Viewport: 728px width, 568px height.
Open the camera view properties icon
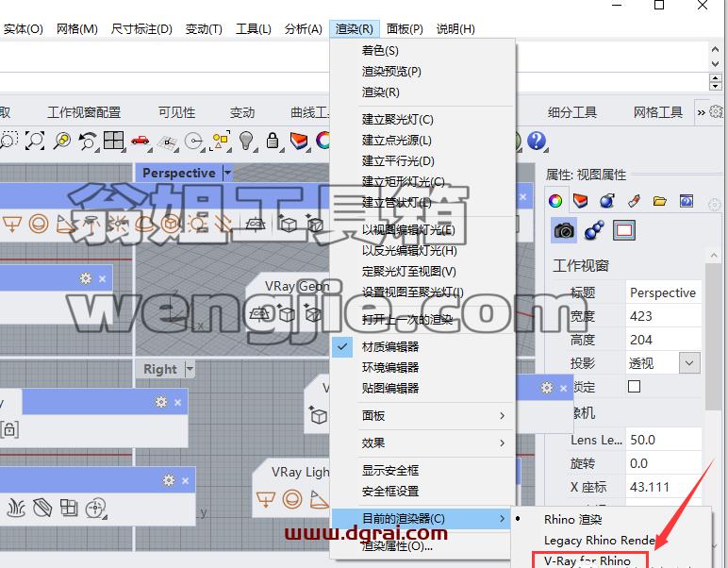point(564,230)
